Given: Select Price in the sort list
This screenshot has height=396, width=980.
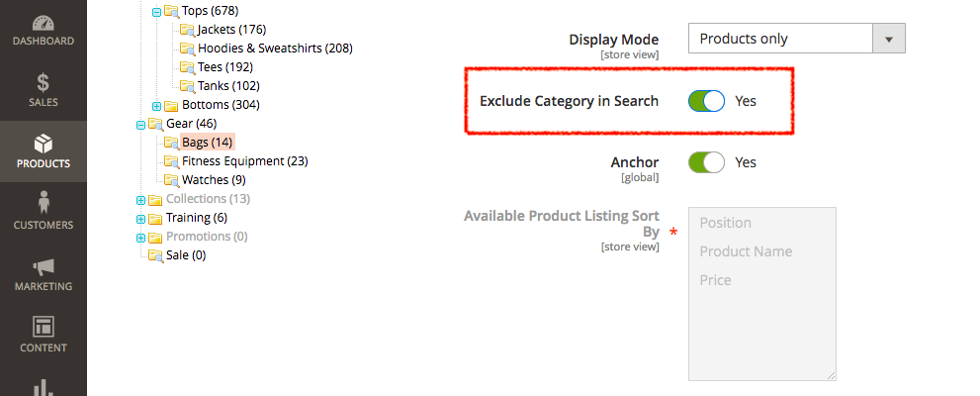Looking at the screenshot, I should tap(716, 280).
